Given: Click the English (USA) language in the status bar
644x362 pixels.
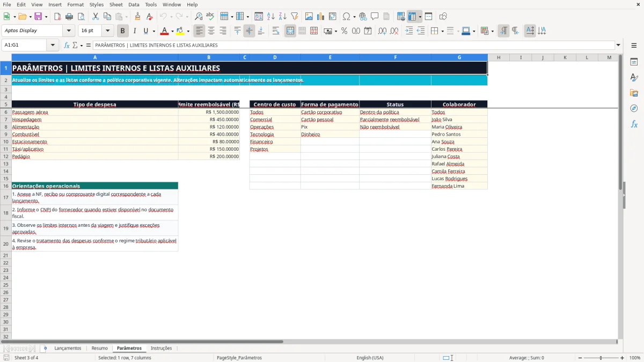Looking at the screenshot, I should [x=370, y=358].
